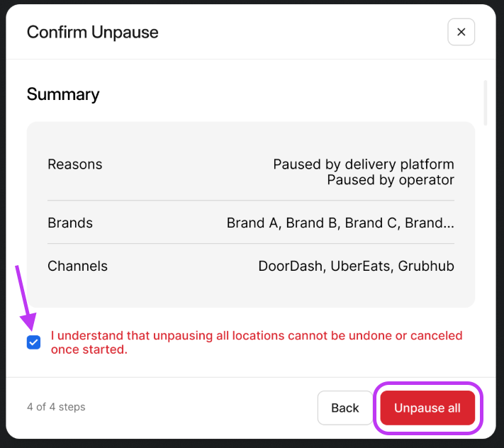504x448 pixels.
Task: Close the Confirm Unpause dialog
Action: tap(461, 32)
